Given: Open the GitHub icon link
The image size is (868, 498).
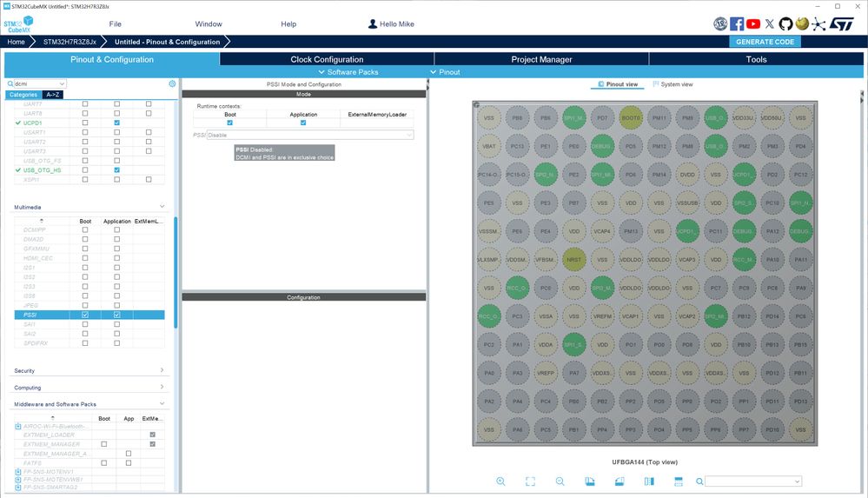Looking at the screenshot, I should pyautogui.click(x=785, y=23).
